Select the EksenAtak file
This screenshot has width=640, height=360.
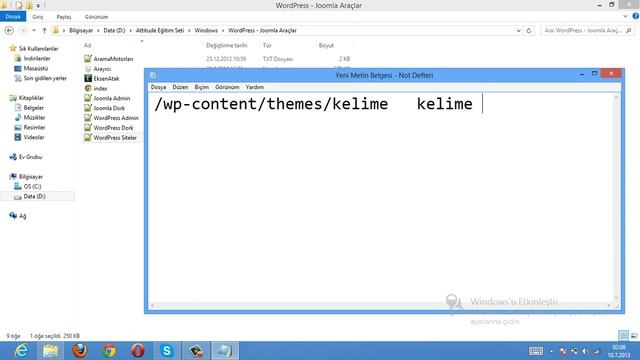tap(106, 78)
